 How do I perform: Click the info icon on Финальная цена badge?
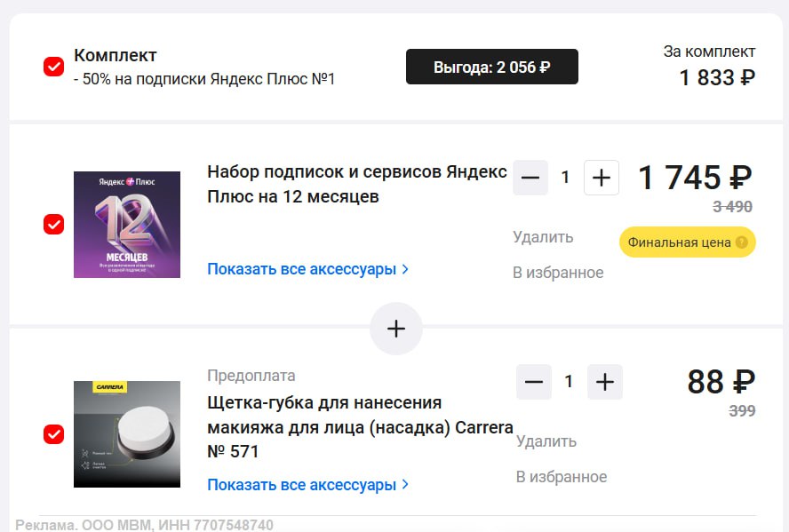[x=741, y=242]
